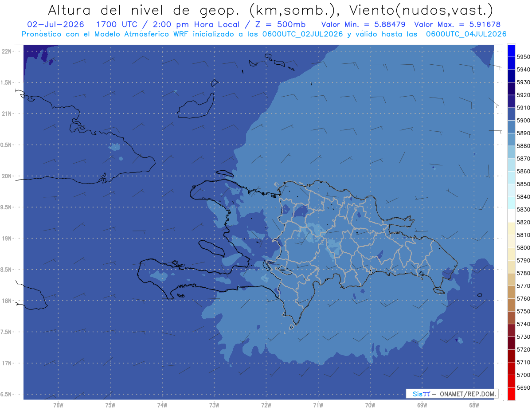This screenshot has height=411, width=532.
Task: Click the '19N' latitude label
Action: tap(7, 238)
